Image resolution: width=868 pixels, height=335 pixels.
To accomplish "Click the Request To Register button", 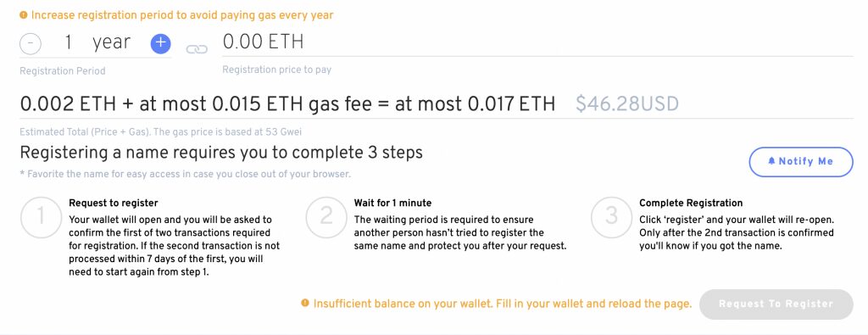I will [776, 304].
